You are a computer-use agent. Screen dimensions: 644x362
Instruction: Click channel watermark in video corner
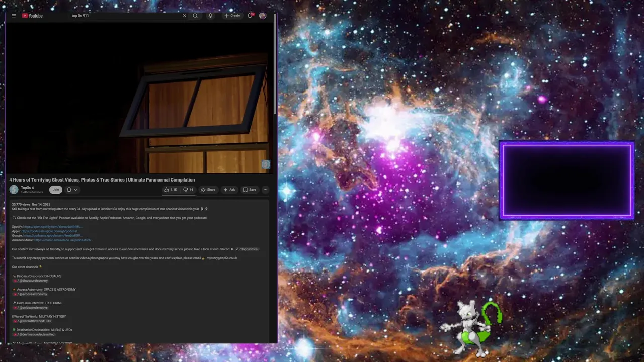click(x=266, y=164)
